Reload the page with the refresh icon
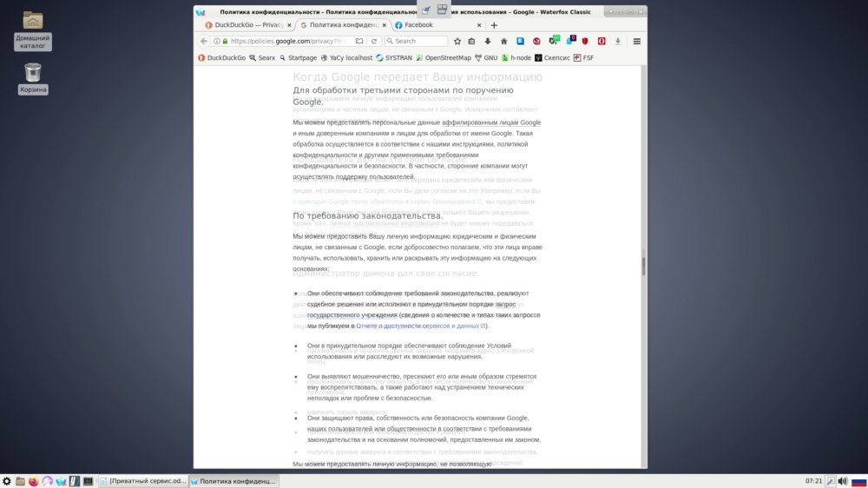This screenshot has width=868, height=488. point(374,41)
